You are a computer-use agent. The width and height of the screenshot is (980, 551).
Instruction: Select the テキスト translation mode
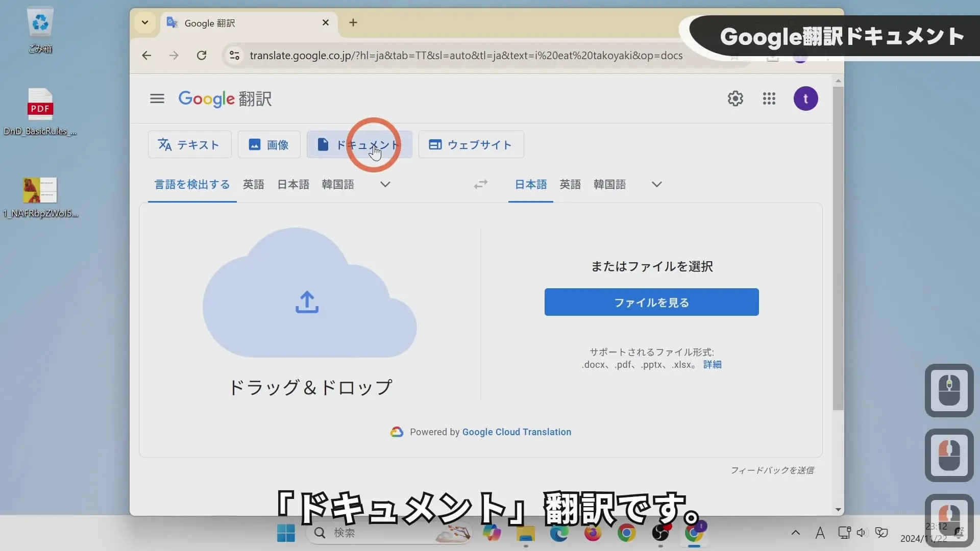pos(189,144)
